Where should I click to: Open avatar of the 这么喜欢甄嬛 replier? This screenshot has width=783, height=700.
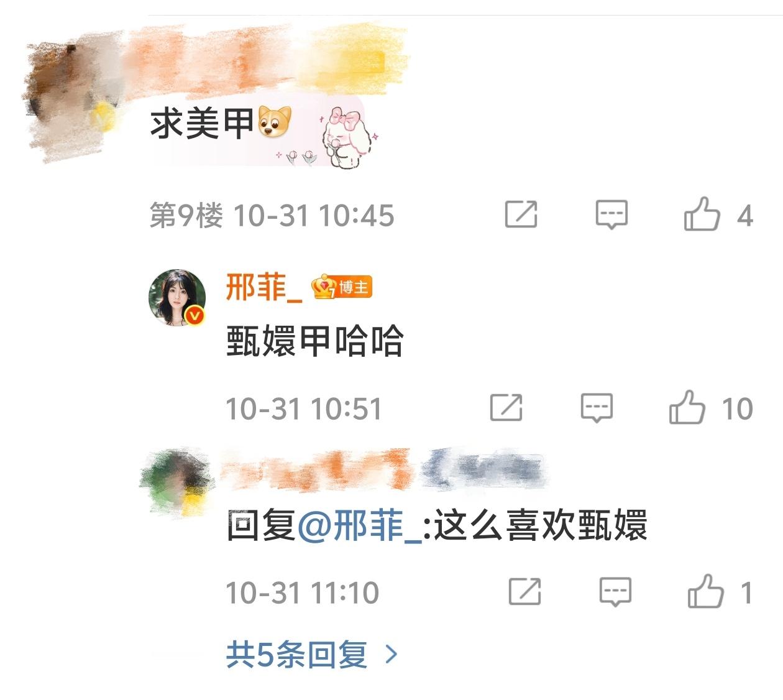click(176, 479)
